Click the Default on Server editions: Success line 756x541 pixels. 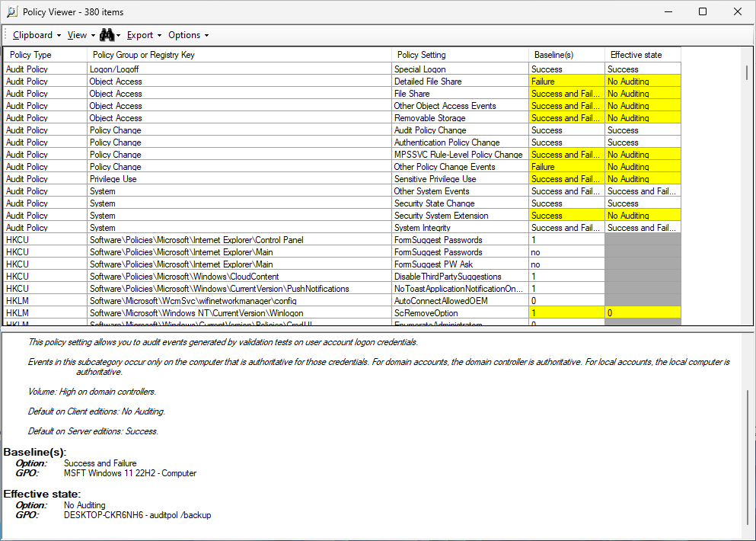(93, 431)
